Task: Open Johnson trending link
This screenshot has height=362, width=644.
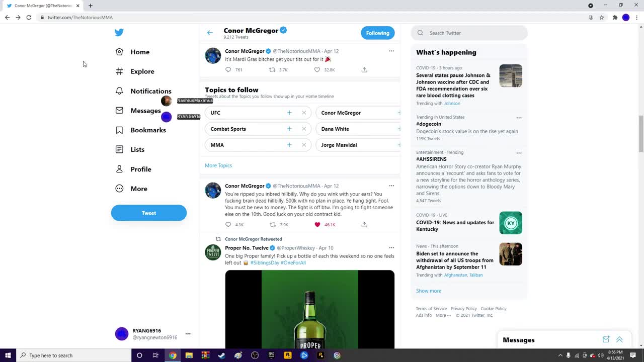Action: pyautogui.click(x=452, y=104)
